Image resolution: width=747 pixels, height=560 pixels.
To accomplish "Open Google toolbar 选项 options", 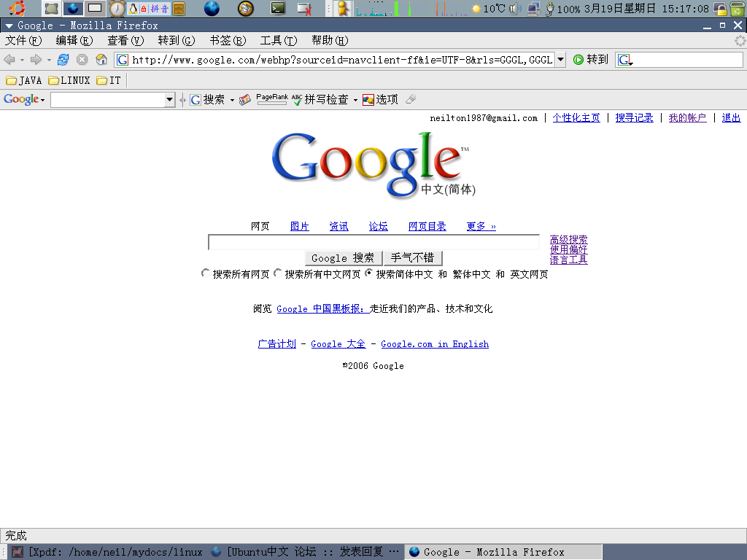I will (380, 99).
